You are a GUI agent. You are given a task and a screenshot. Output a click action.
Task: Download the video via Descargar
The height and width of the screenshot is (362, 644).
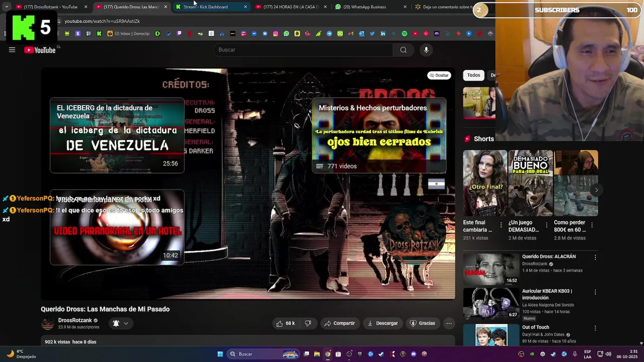click(382, 323)
